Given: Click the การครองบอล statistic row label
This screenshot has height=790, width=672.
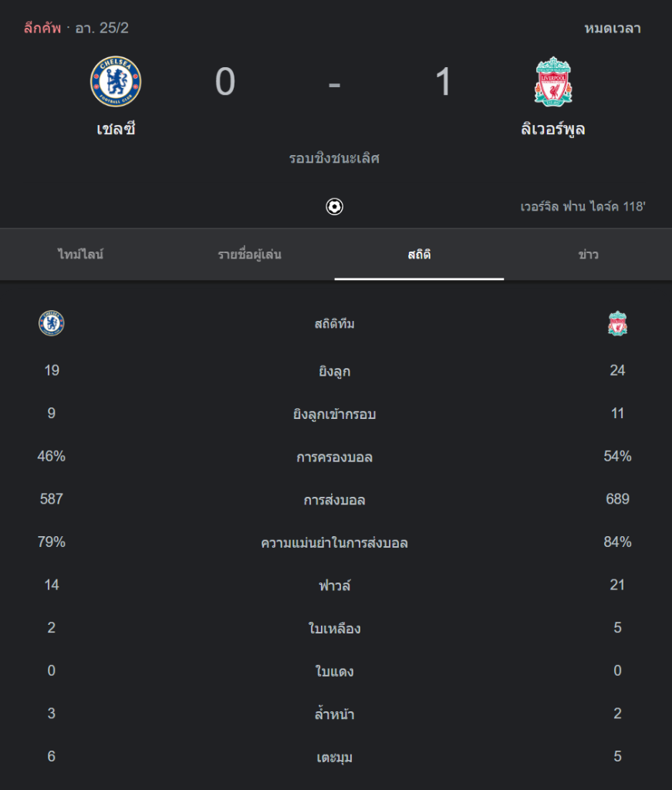Looking at the screenshot, I should click(x=335, y=457).
